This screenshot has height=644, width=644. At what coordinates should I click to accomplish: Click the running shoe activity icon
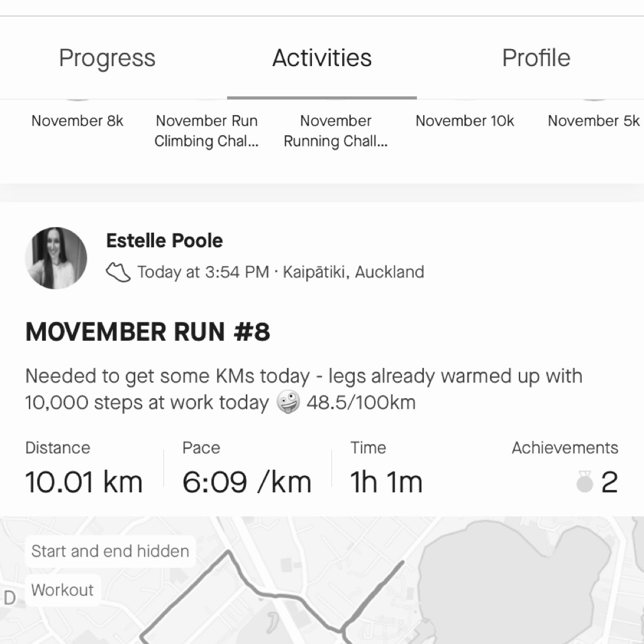pos(118,272)
